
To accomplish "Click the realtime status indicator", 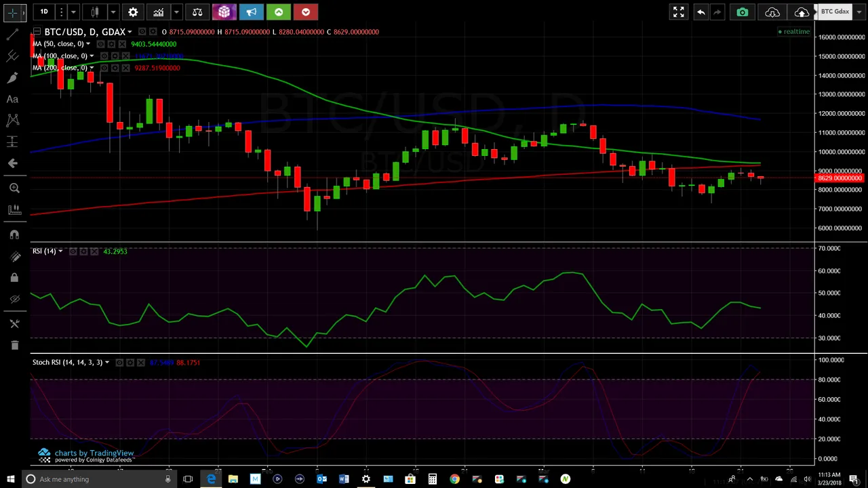I will click(794, 32).
